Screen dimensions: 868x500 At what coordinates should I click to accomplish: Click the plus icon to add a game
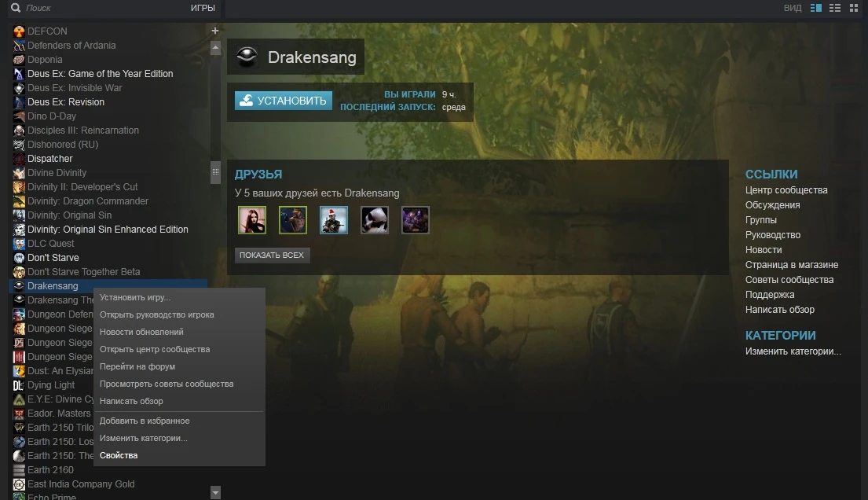tap(214, 30)
